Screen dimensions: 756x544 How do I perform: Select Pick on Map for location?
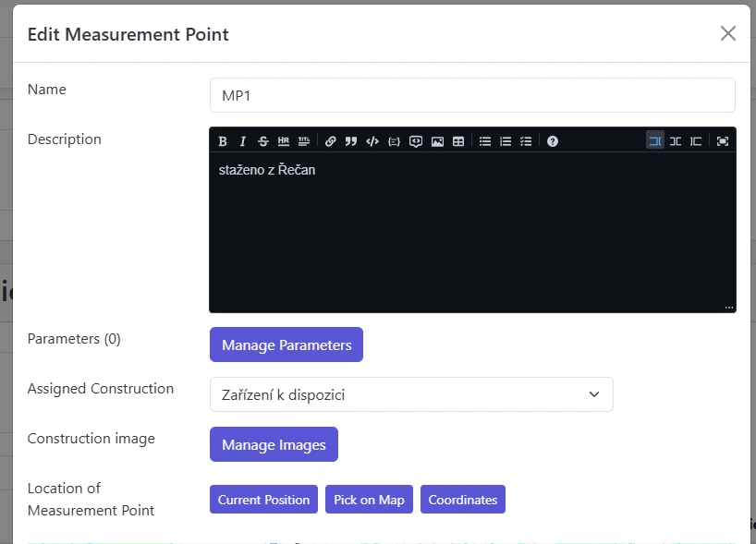tap(369, 500)
